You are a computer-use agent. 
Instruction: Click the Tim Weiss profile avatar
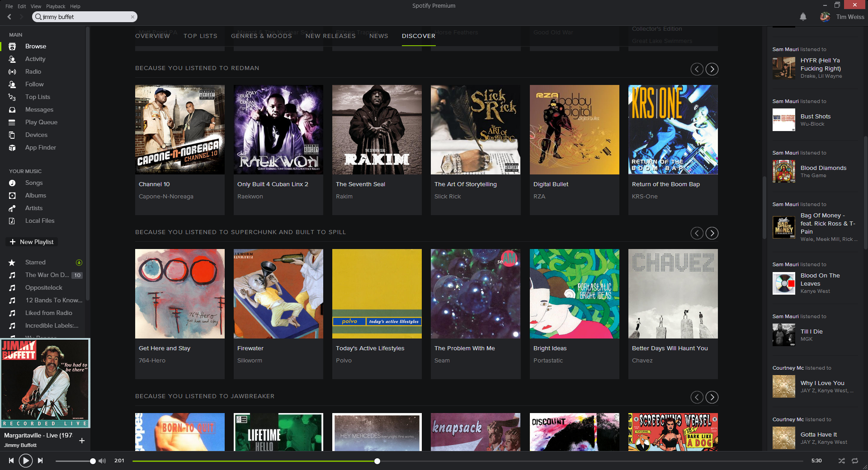tap(825, 17)
